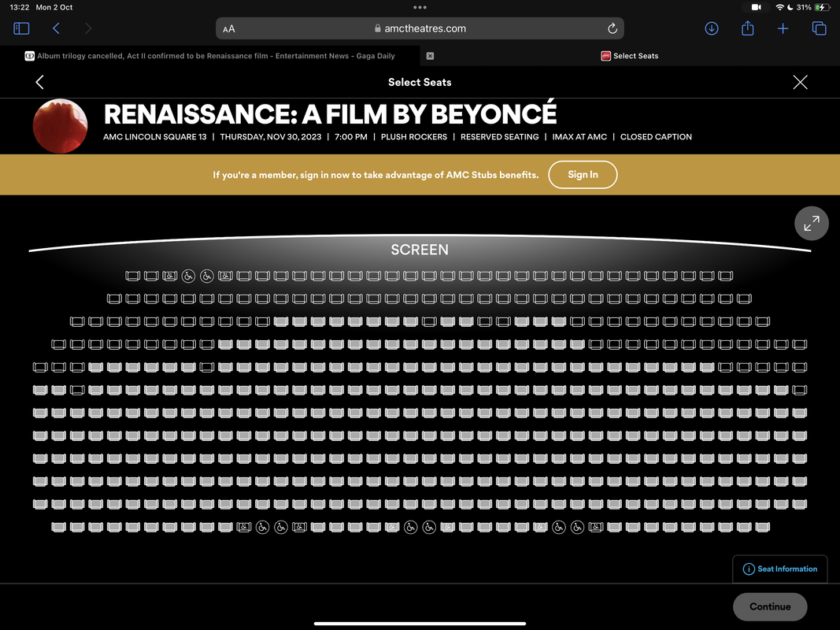
Task: Switch to the Select Seats tab
Action: click(630, 56)
